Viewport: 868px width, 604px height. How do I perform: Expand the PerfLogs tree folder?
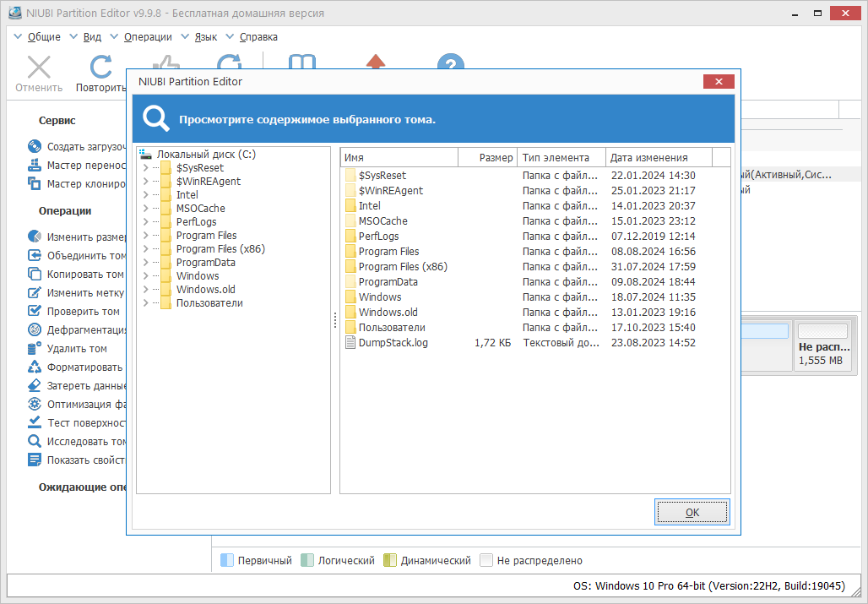[x=145, y=221]
